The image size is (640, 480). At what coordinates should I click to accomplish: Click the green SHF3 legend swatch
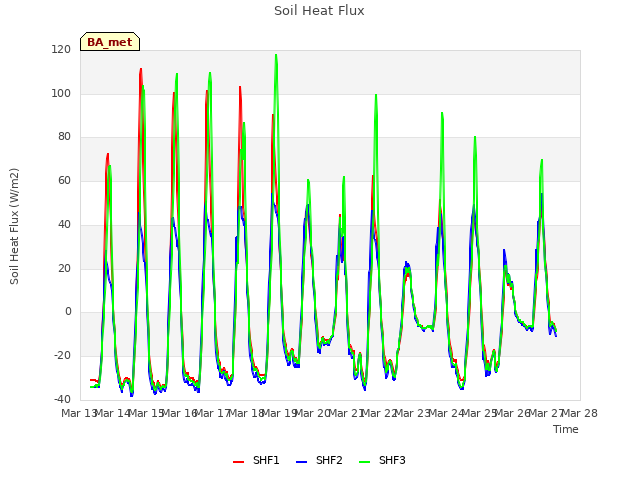[364, 462]
